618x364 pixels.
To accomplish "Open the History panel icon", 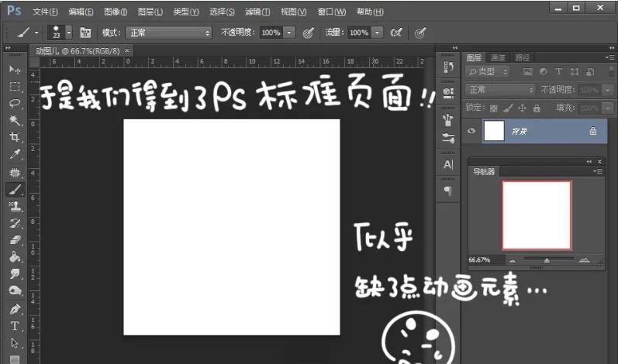I will (448, 67).
